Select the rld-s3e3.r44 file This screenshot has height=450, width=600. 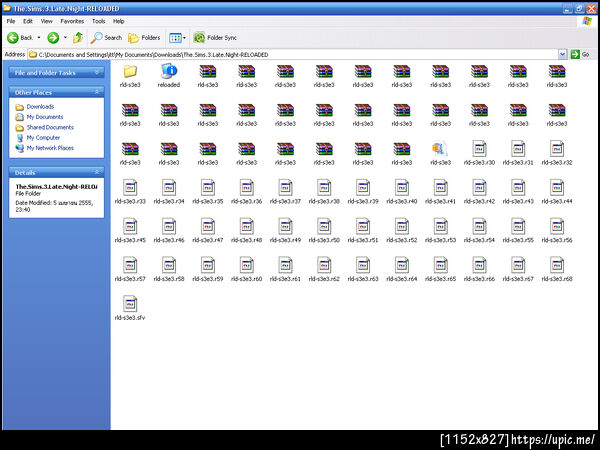click(x=557, y=192)
